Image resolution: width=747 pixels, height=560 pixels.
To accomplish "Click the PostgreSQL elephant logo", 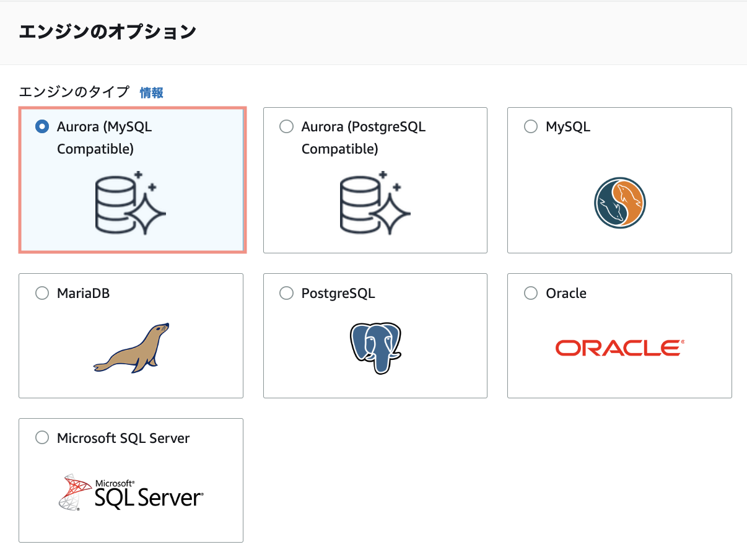I will coord(375,348).
